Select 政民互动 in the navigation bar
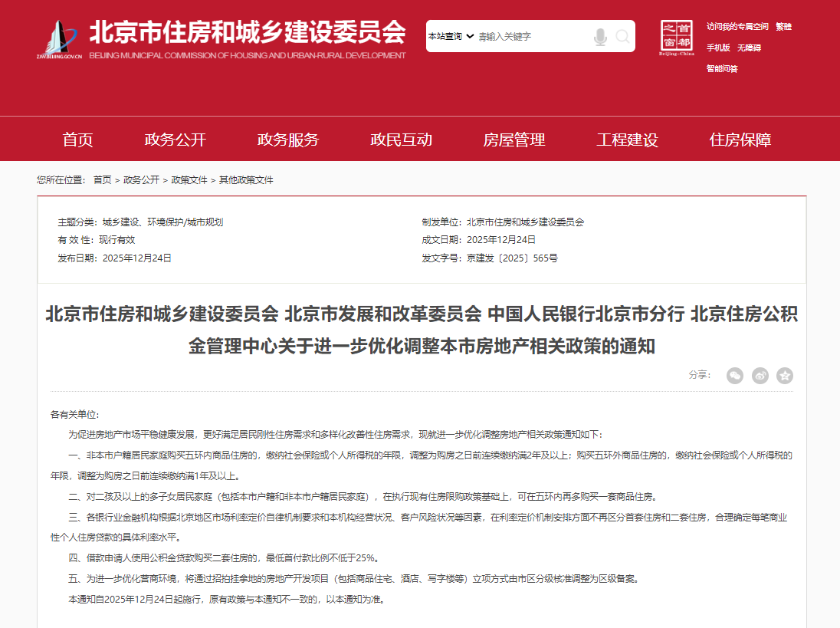Screen dimensions: 840x628 click(x=401, y=140)
